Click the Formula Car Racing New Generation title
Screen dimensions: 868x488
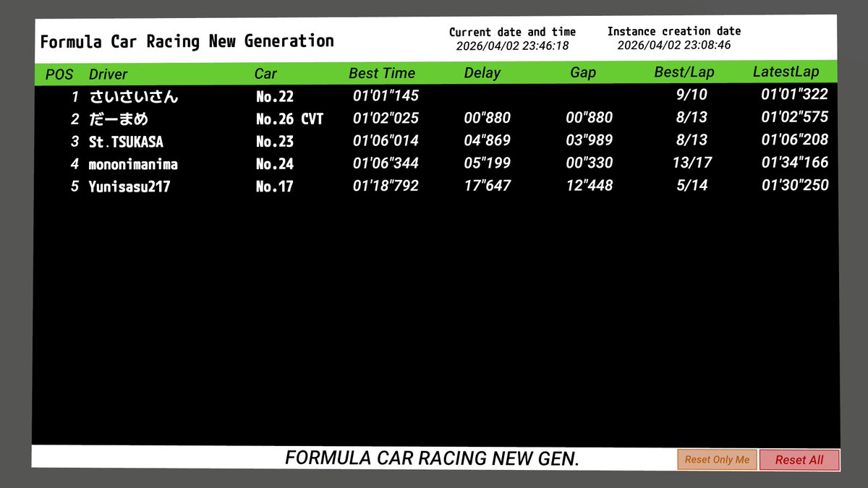click(x=187, y=41)
